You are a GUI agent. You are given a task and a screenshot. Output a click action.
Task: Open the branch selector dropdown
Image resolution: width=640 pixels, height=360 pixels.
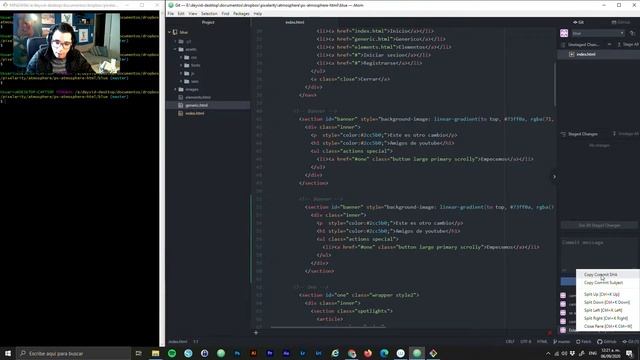click(598, 33)
